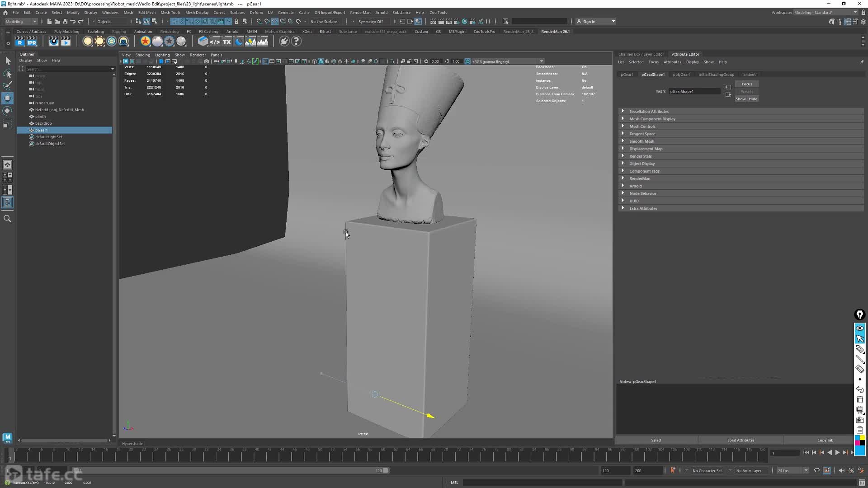
Task: Click the audio speaker icon on the range slider
Action: pyautogui.click(x=841, y=470)
